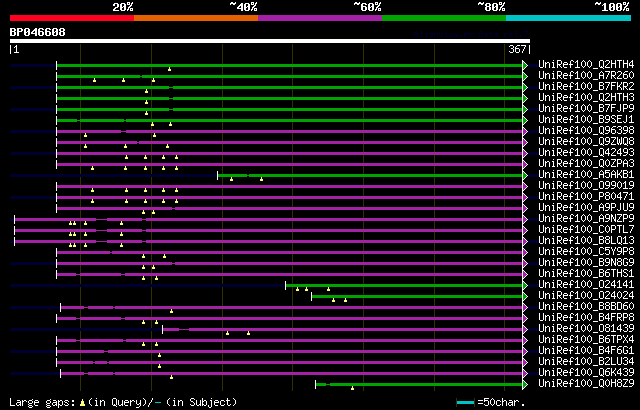Select the UniRef100_P80471 label
Screen dimensions: 640x410
pyautogui.click(x=586, y=197)
